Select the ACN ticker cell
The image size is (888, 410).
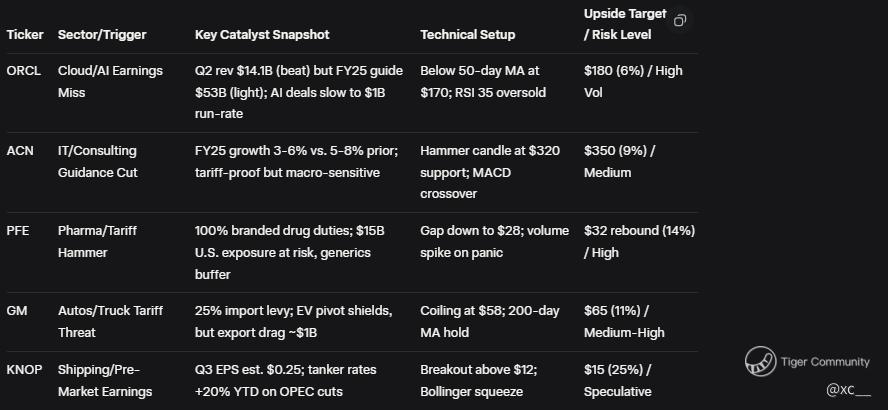21,151
